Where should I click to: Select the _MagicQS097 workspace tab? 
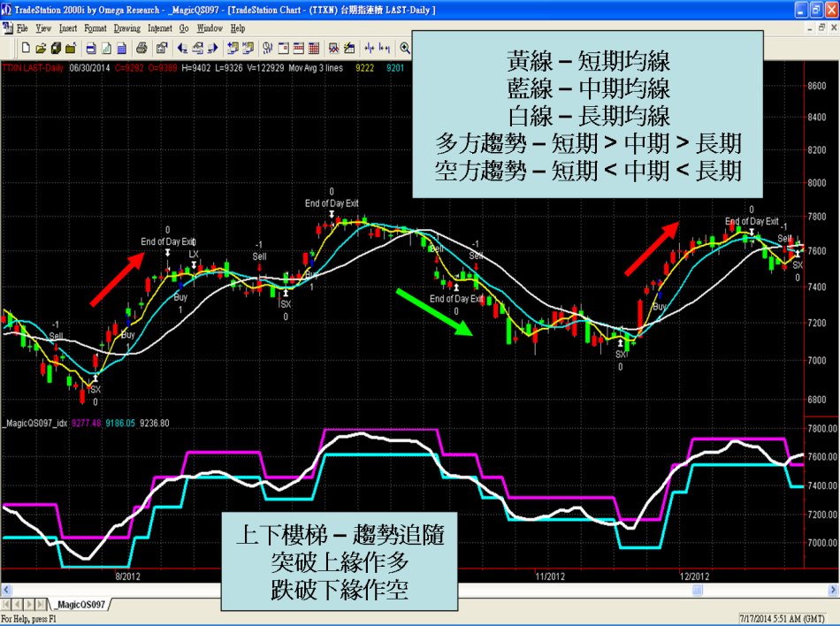(80, 605)
